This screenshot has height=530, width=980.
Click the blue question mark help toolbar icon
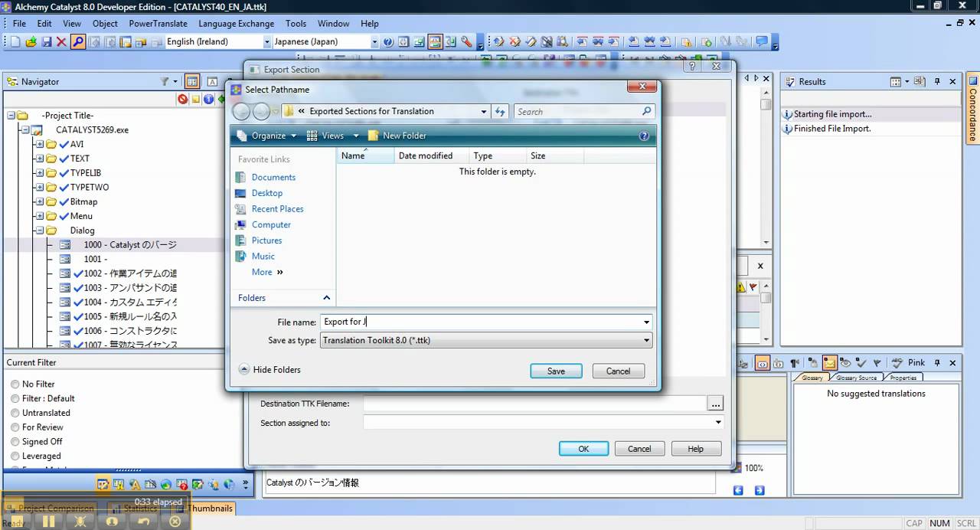click(x=388, y=42)
